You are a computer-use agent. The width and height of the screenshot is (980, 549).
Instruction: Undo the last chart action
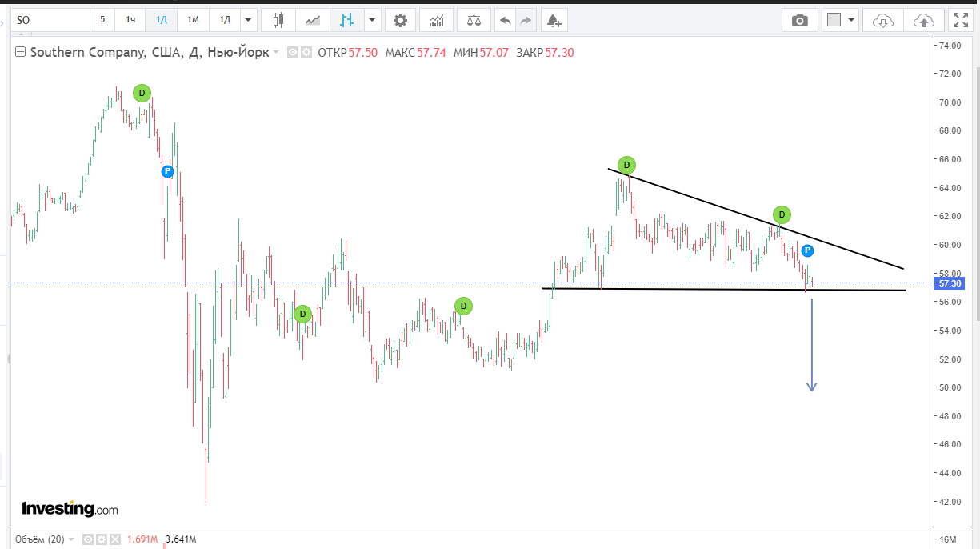coord(505,19)
